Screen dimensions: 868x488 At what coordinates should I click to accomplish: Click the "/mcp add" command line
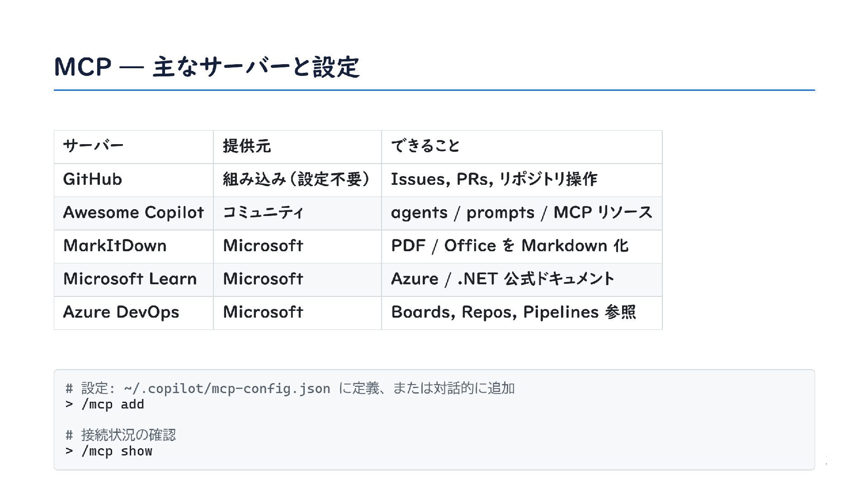click(x=113, y=404)
